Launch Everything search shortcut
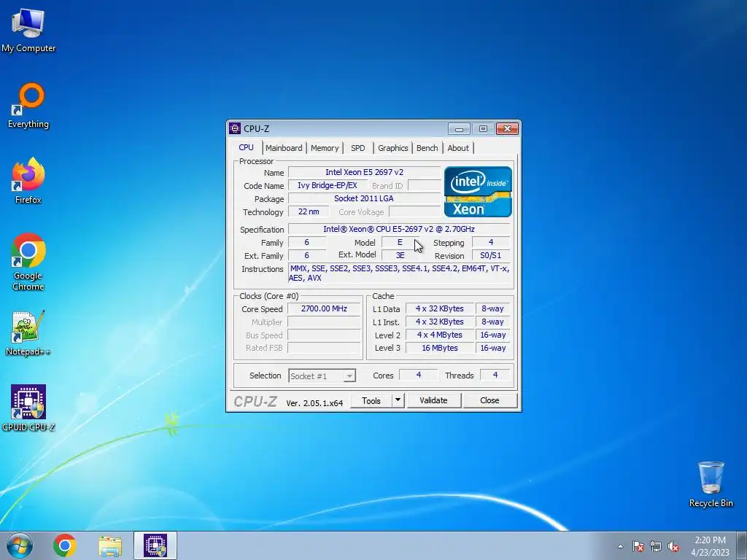747x560 pixels. coord(28,106)
